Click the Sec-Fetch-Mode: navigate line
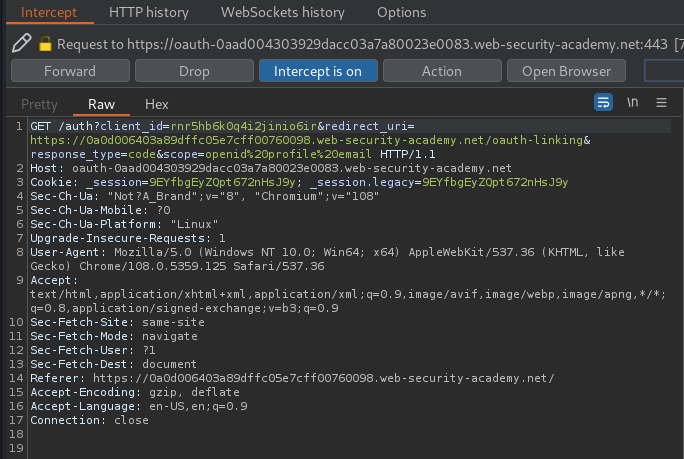684x459 pixels. click(114, 336)
